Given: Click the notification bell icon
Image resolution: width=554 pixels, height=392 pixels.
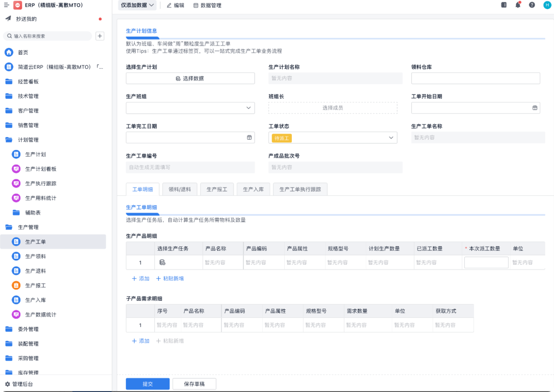Looking at the screenshot, I should (518, 5).
